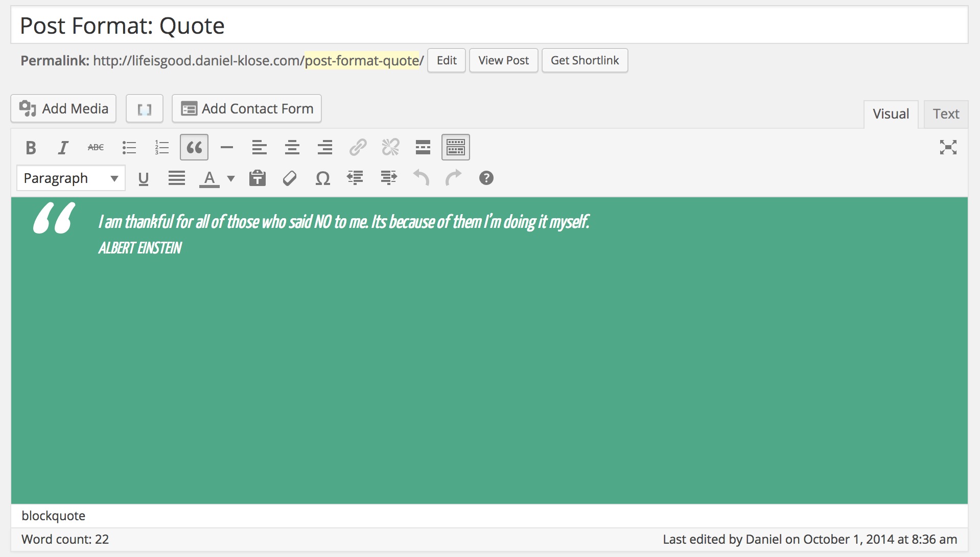Switch to the Text editor tab
The image size is (980, 557).
(x=945, y=113)
